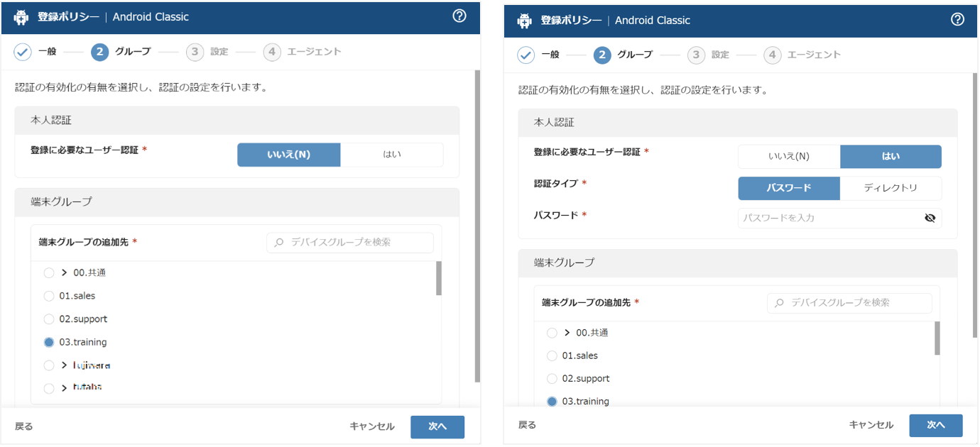Open help icon in right dialog header
The image size is (980, 447).
957,20
